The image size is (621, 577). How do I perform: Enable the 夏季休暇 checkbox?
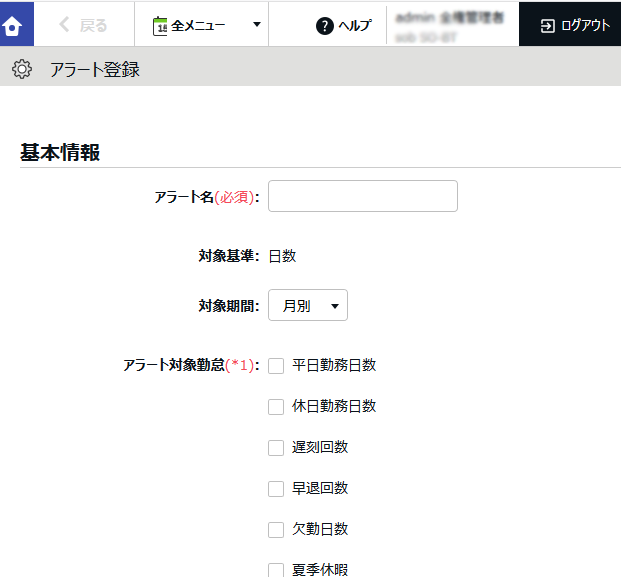coord(276,570)
